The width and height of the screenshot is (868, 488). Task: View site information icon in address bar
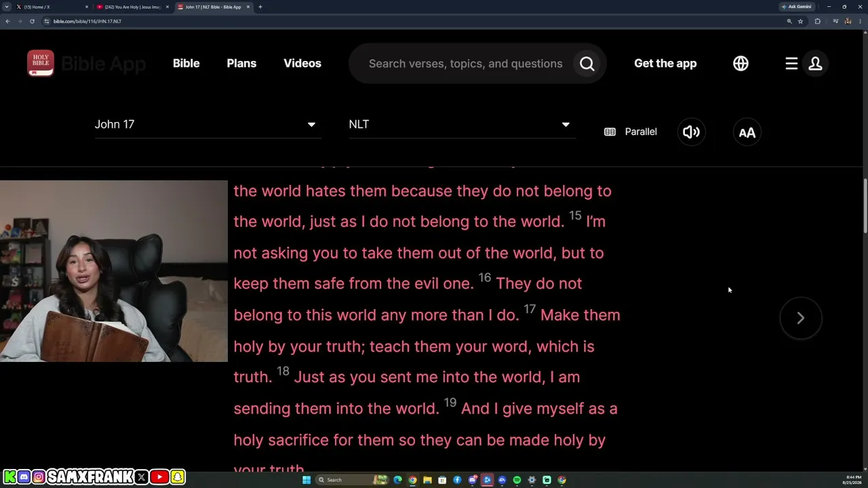coord(47,21)
